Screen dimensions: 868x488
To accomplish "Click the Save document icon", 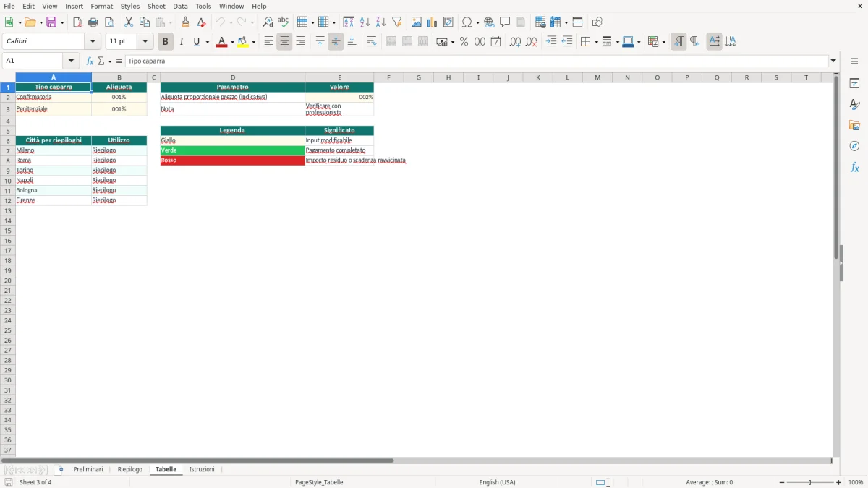I will pos(51,22).
